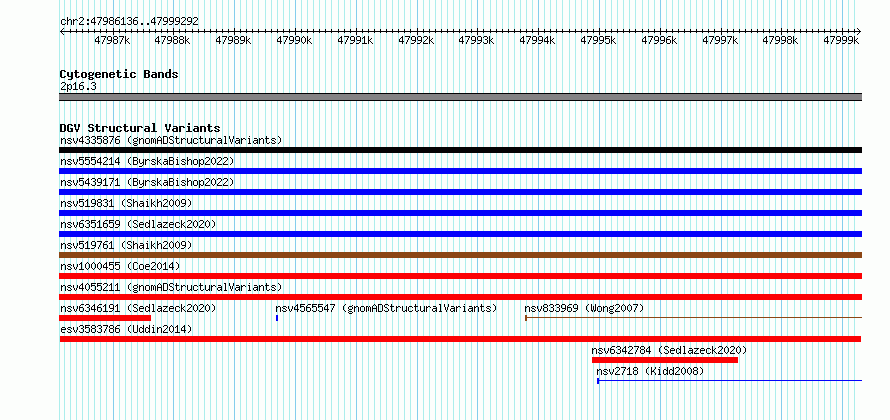Select the nsv5439171 blue variant bar
This screenshot has height=420, width=890.
[x=460, y=192]
